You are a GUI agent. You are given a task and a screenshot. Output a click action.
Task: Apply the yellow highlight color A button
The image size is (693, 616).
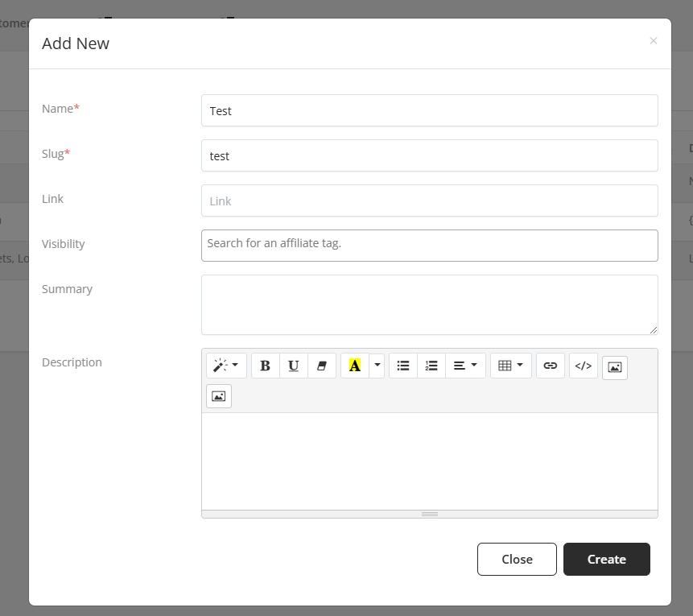[x=354, y=366]
